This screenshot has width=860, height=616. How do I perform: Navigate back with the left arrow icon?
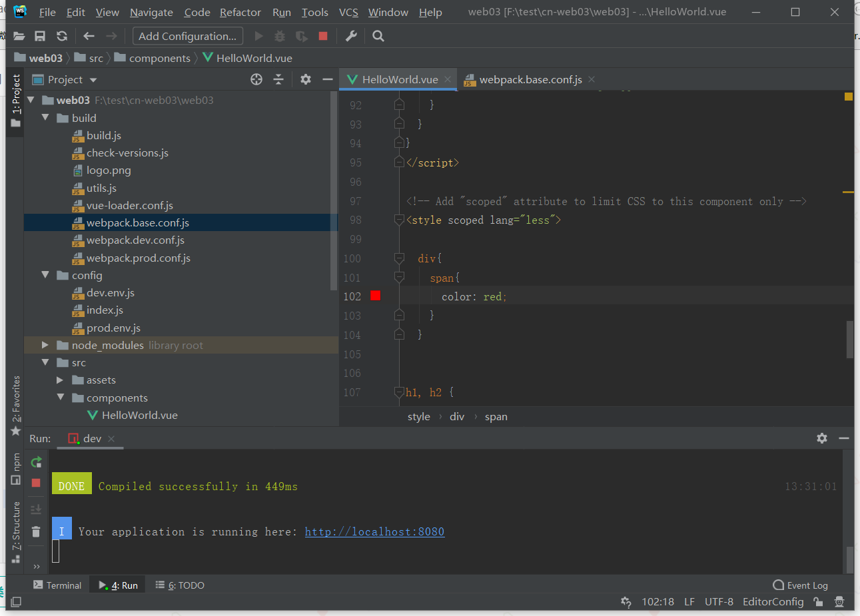click(x=89, y=36)
